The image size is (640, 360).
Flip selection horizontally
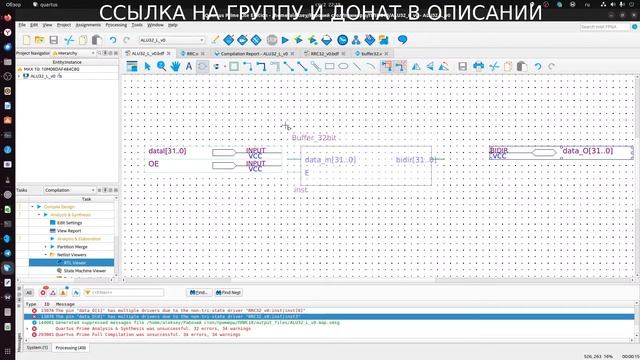416,67
